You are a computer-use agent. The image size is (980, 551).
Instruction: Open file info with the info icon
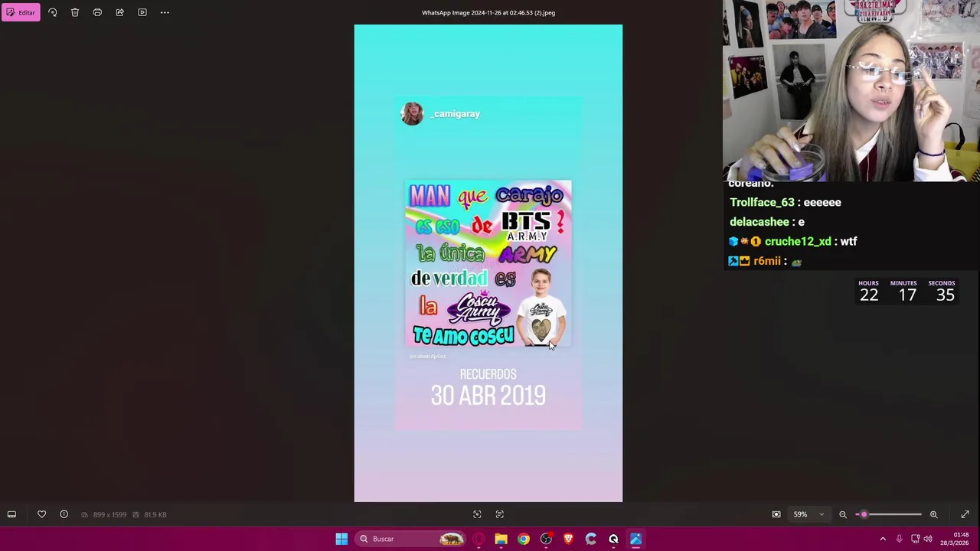(64, 514)
